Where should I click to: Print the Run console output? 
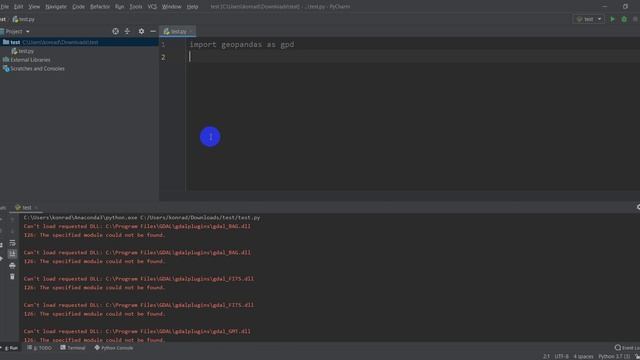pyautogui.click(x=12, y=266)
